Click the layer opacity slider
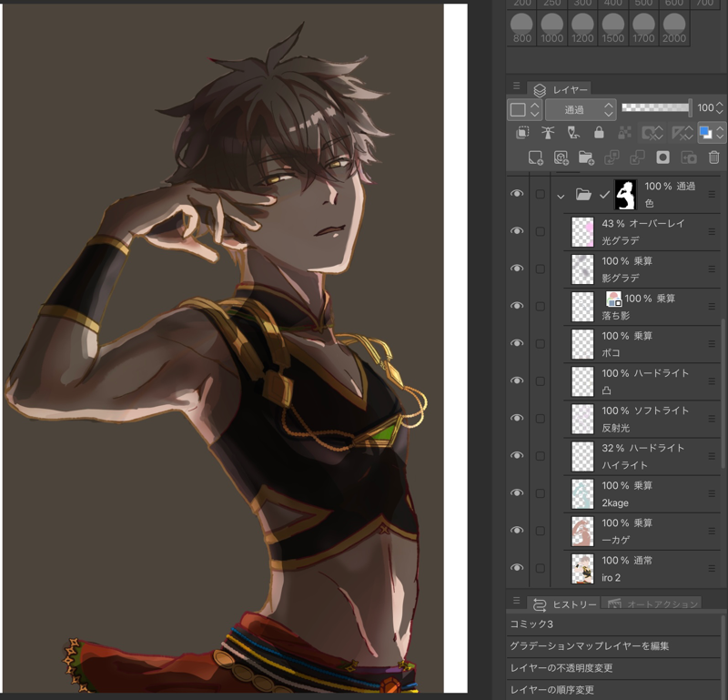 click(656, 107)
